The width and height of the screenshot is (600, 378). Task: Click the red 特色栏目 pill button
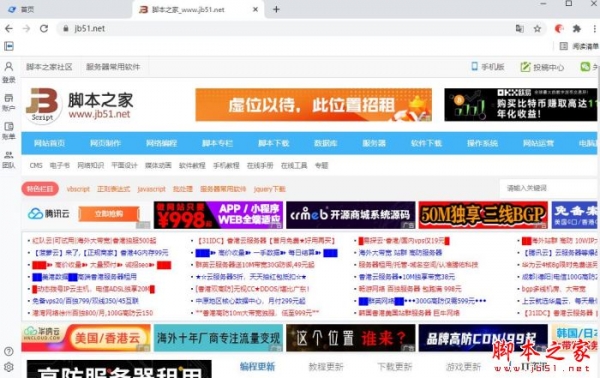point(40,189)
